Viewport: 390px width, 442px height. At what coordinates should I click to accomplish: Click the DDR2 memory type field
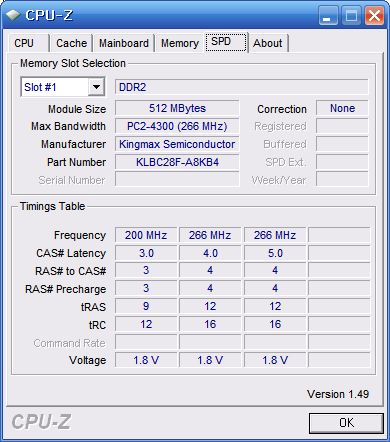[242, 87]
